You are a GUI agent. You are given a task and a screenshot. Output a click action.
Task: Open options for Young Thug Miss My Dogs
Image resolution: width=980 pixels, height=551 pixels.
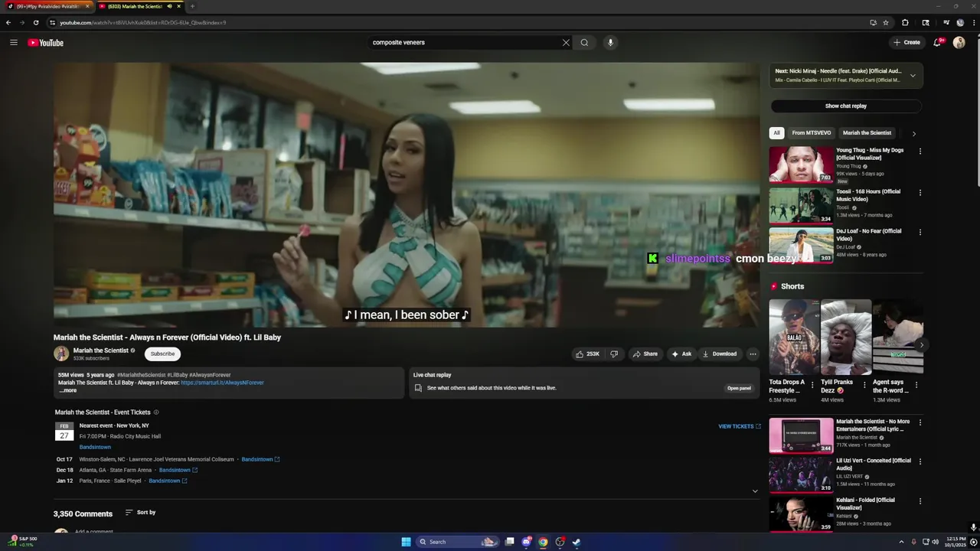[920, 152]
